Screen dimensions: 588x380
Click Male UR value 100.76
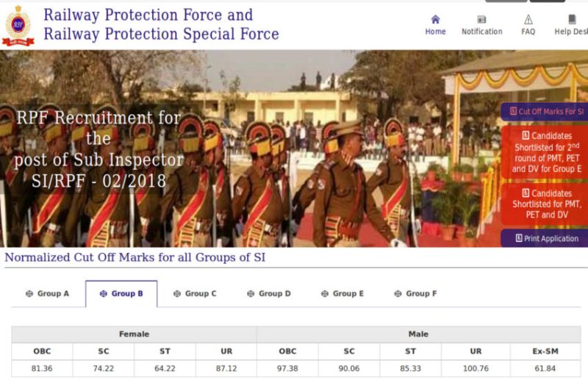476,368
